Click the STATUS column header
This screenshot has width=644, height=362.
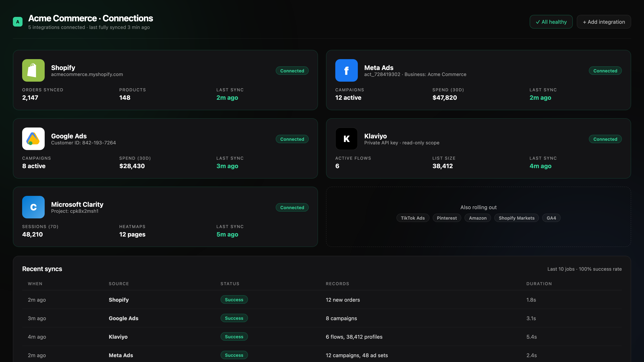tap(230, 284)
